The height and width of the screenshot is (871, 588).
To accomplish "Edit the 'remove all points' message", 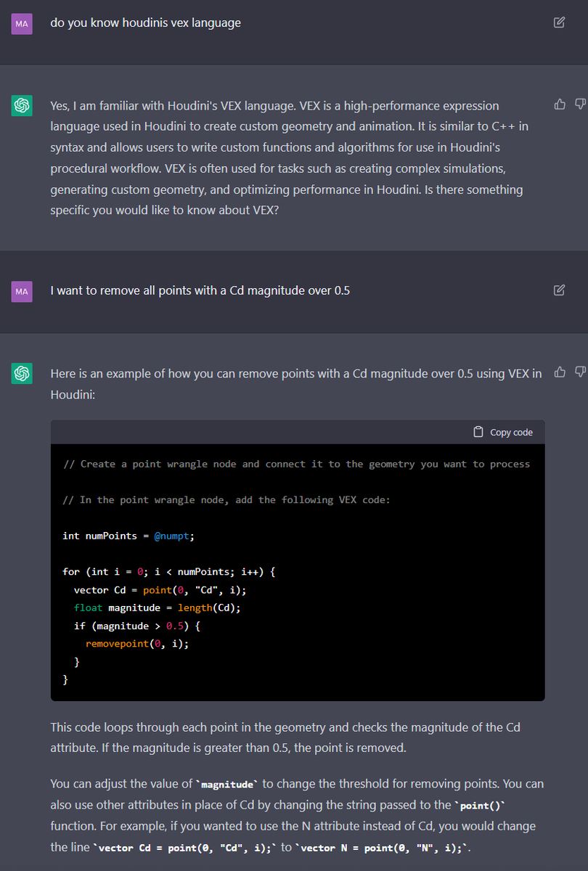I will click(559, 290).
